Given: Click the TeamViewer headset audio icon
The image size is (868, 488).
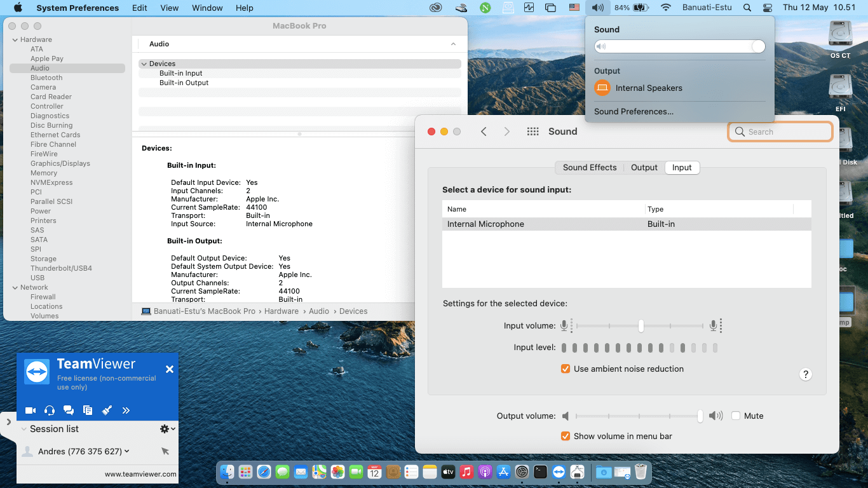Looking at the screenshot, I should pos(50,410).
